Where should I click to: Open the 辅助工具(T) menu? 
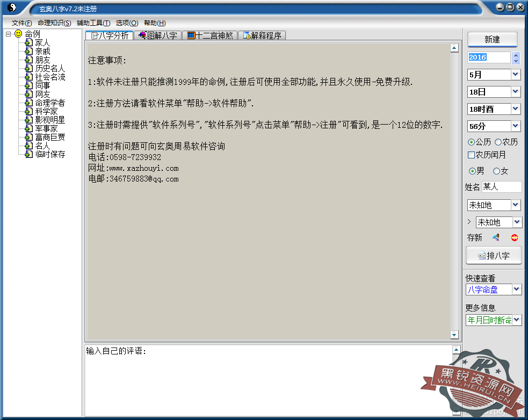point(93,23)
